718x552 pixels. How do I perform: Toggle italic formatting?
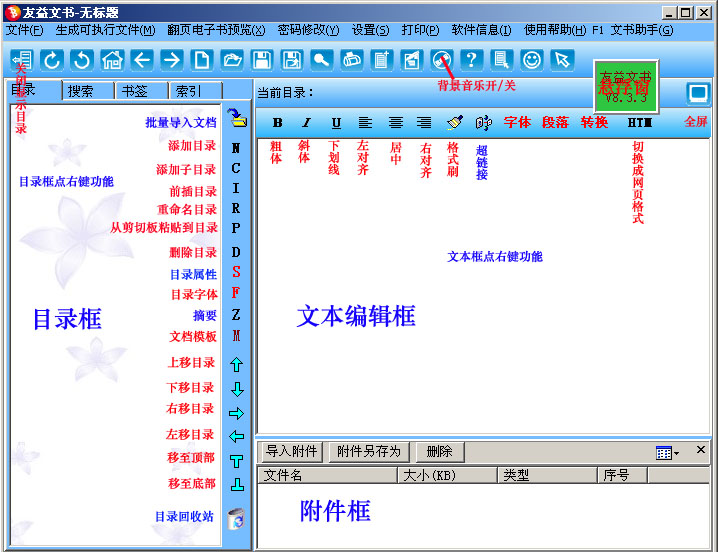[307, 123]
